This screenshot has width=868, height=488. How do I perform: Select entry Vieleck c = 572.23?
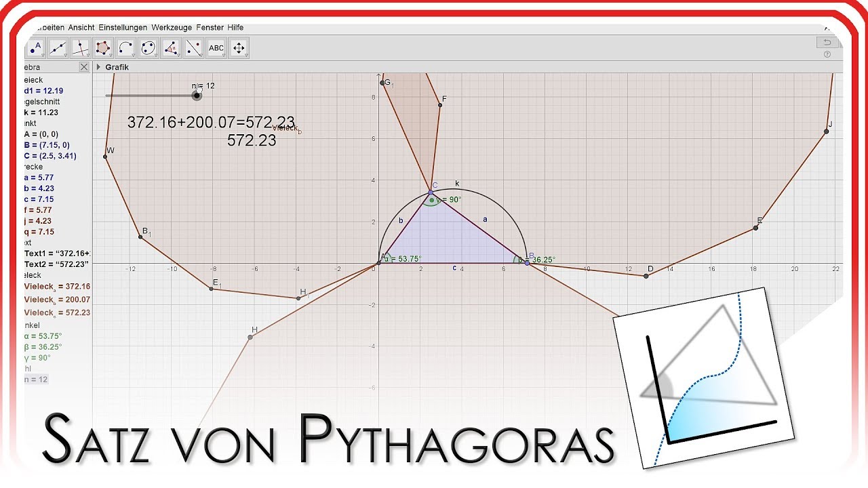pos(57,312)
